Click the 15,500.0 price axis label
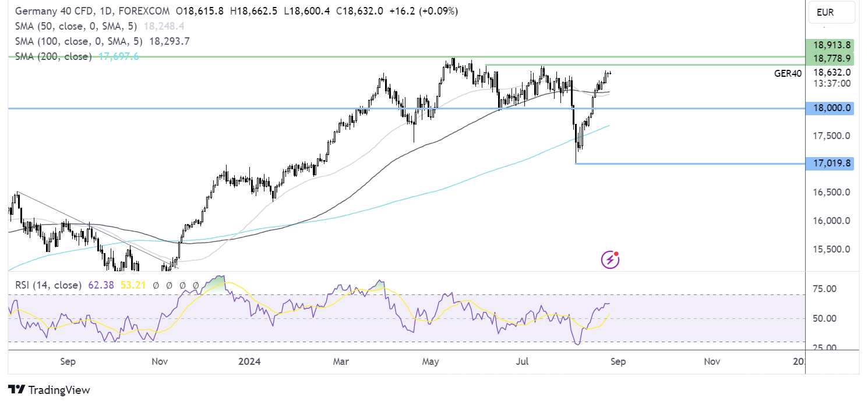The height and width of the screenshot is (405, 868). pyautogui.click(x=831, y=249)
